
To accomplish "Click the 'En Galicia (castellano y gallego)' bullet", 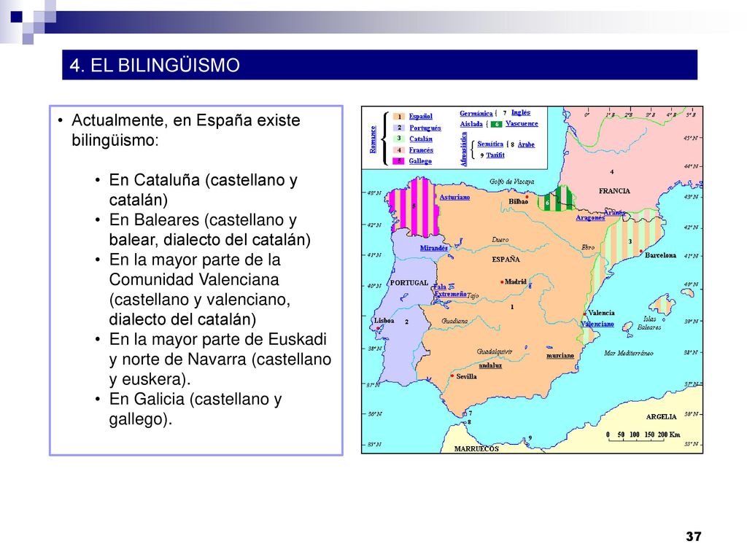I will coord(196,408).
